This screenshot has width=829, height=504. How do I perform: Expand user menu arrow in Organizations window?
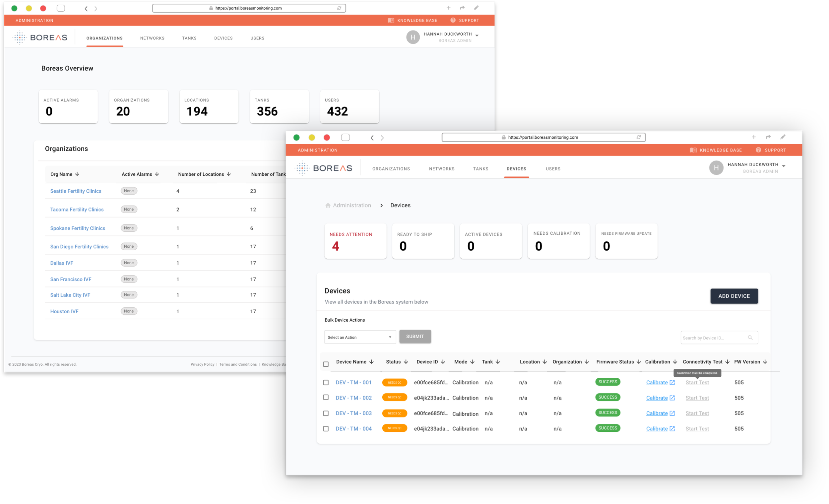pos(477,36)
